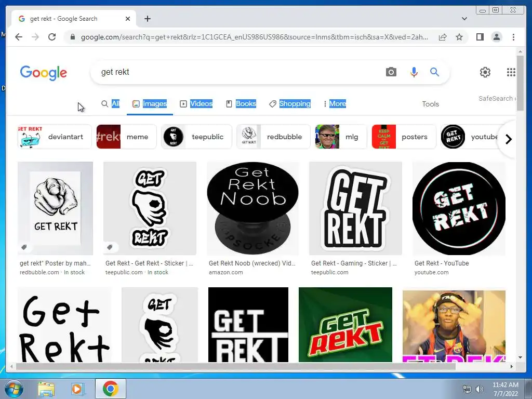Click the volume speaker tray icon
Viewport: 532px width, 399px height.
(x=479, y=389)
